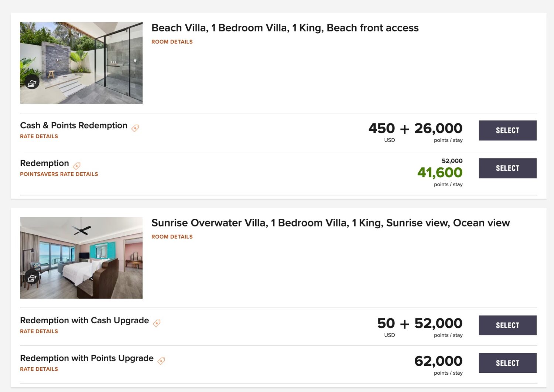Open ROOM DETAILS for the Beach Villa
The width and height of the screenshot is (554, 392).
point(172,41)
